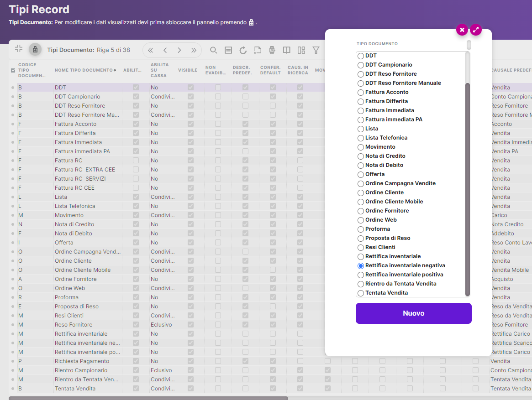
Task: Go to next record with right chevron
Action: pyautogui.click(x=179, y=50)
